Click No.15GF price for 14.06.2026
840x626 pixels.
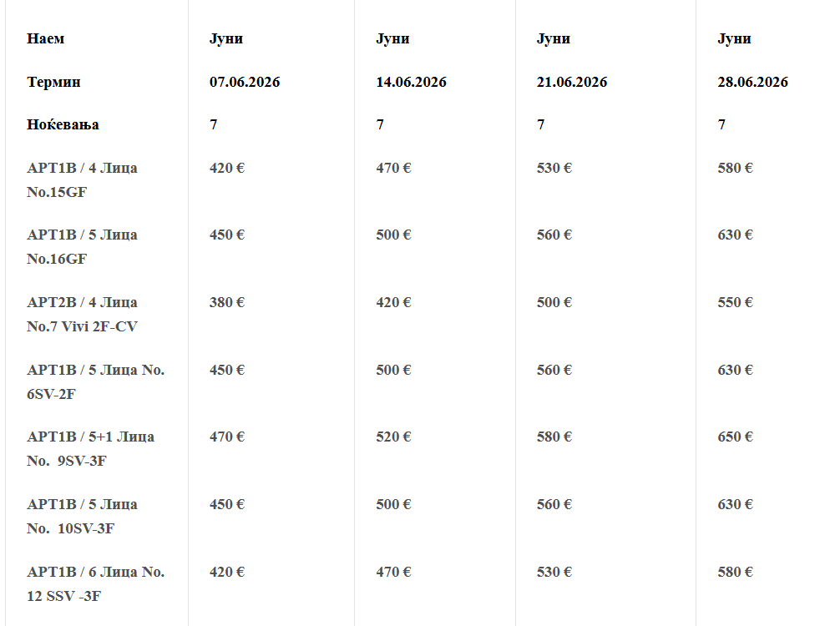tap(394, 168)
